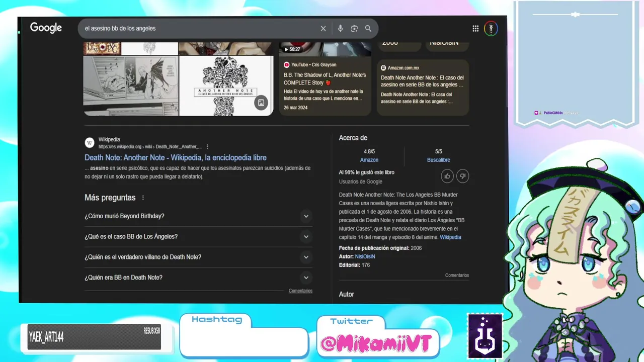
Task: Open the NisiOisiN author link
Action: 365,256
